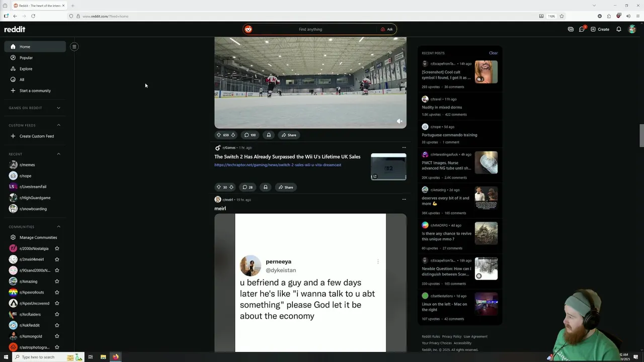Star r/90sand2000sN... community
The width and height of the screenshot is (644, 362).
57,270
